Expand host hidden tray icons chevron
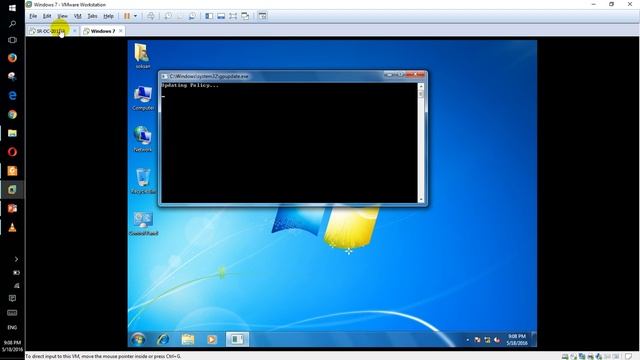This screenshot has width=640, height=360. tap(16, 259)
